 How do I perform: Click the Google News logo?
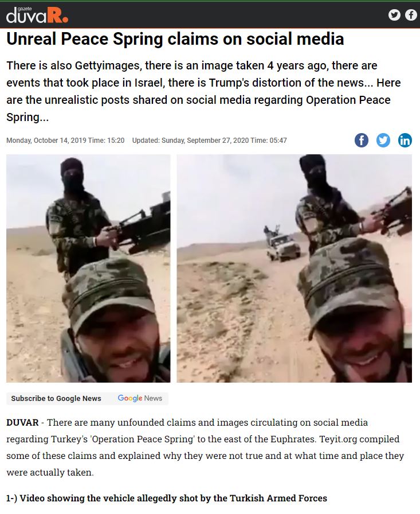(140, 398)
